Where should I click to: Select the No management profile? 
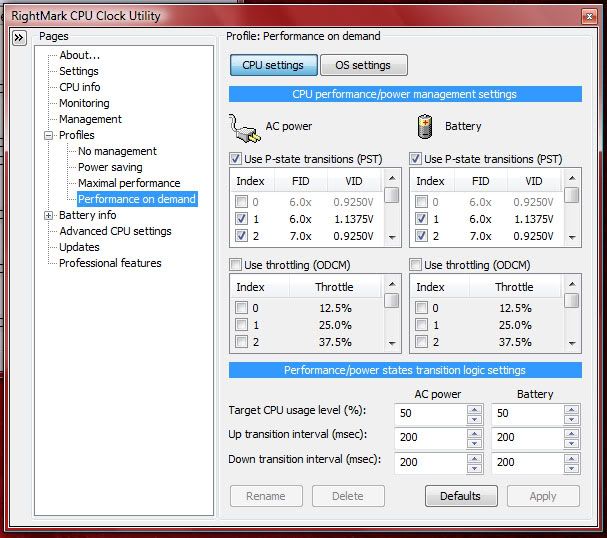point(117,151)
